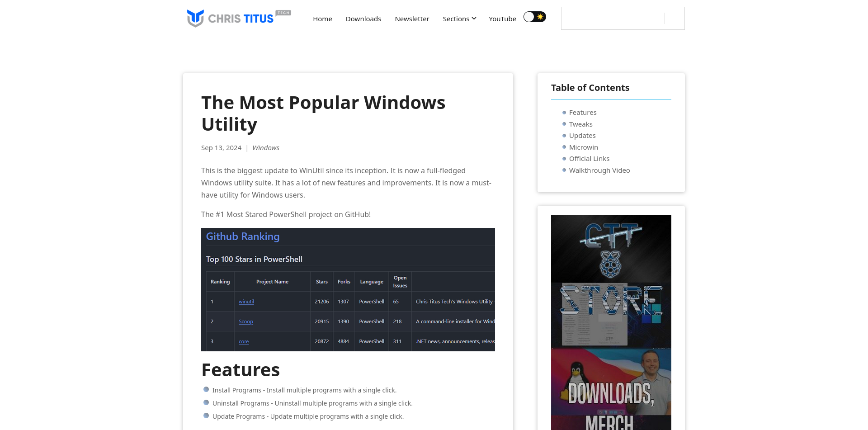Screen dimensions: 868x430
Task: Click the winutil link in ranking image
Action: [246, 302]
